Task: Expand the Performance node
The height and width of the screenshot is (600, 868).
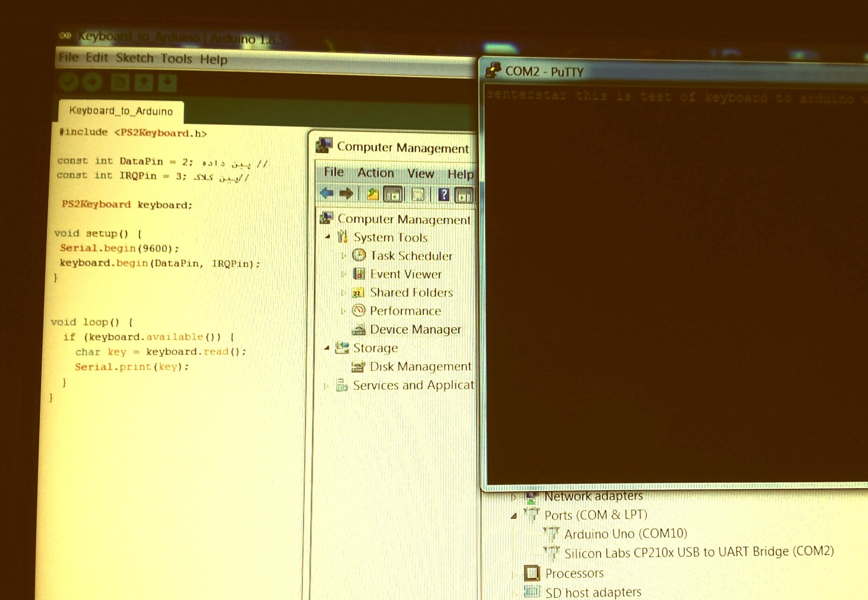Action: (x=343, y=311)
